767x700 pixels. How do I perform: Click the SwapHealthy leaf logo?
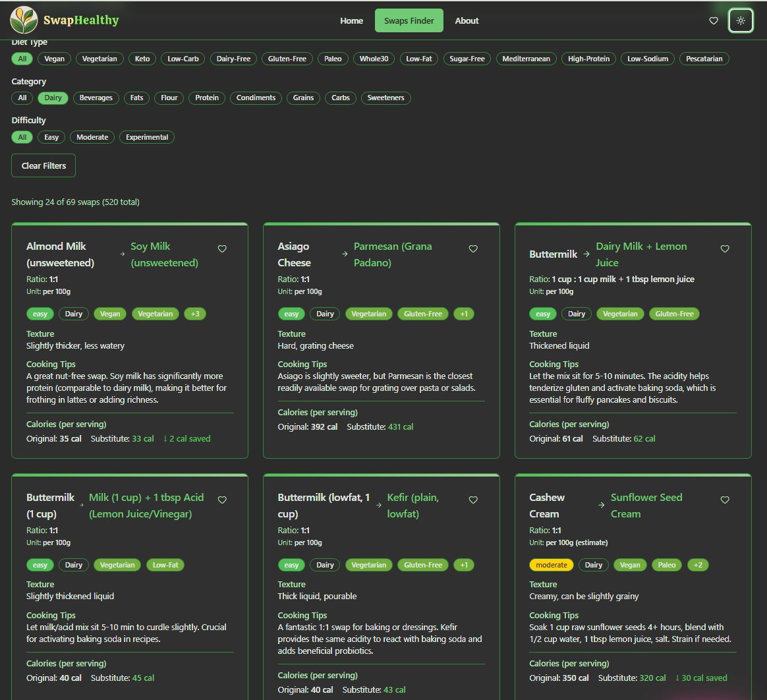click(x=24, y=20)
